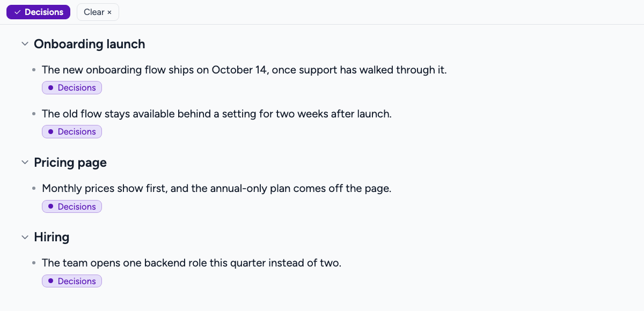
Task: Click bullet beside October 14 note
Action: click(34, 70)
